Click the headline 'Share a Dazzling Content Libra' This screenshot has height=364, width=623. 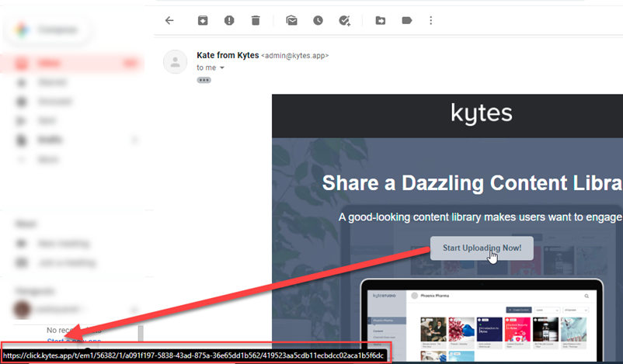pos(472,183)
